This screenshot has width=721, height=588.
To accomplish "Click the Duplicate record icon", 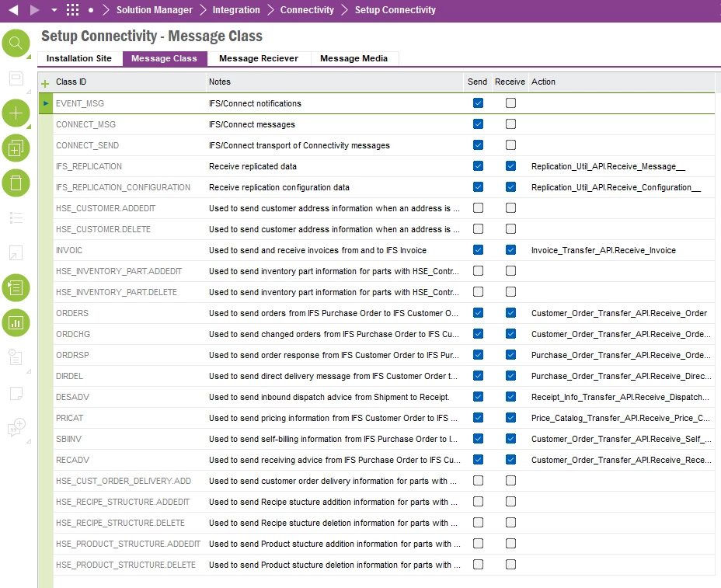I will point(16,148).
